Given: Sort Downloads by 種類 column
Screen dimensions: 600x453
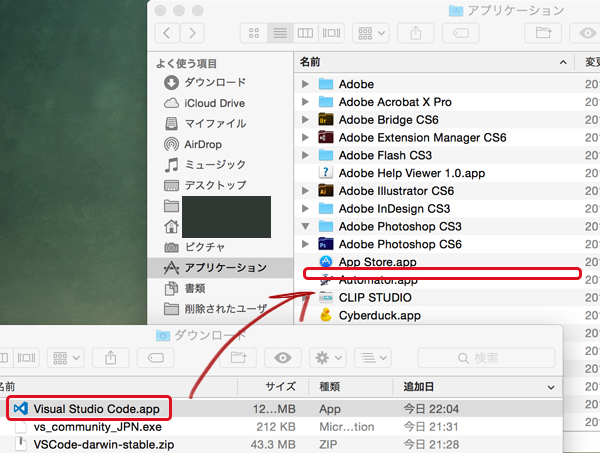Looking at the screenshot, I should [351, 386].
